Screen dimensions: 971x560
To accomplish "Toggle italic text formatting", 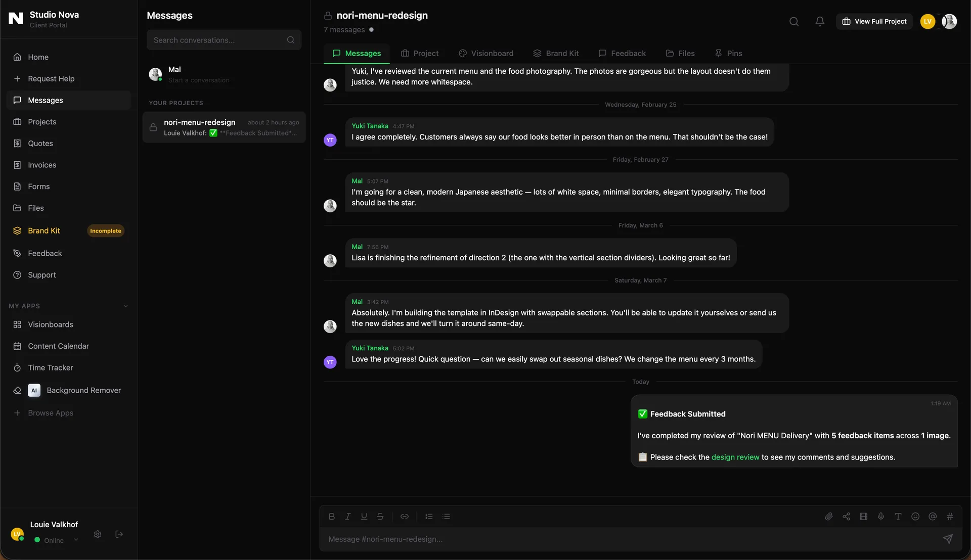I will pyautogui.click(x=348, y=517).
